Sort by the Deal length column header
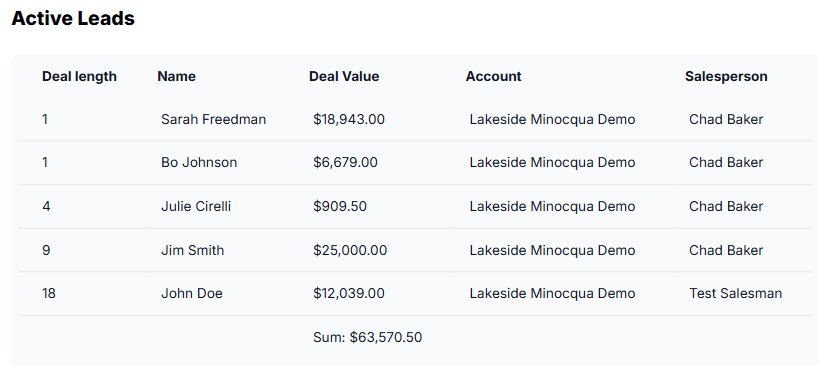 [x=79, y=76]
